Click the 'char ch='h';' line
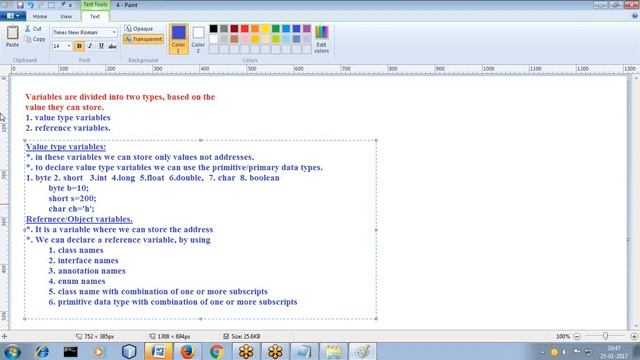Image resolution: width=640 pixels, height=360 pixels. point(71,209)
